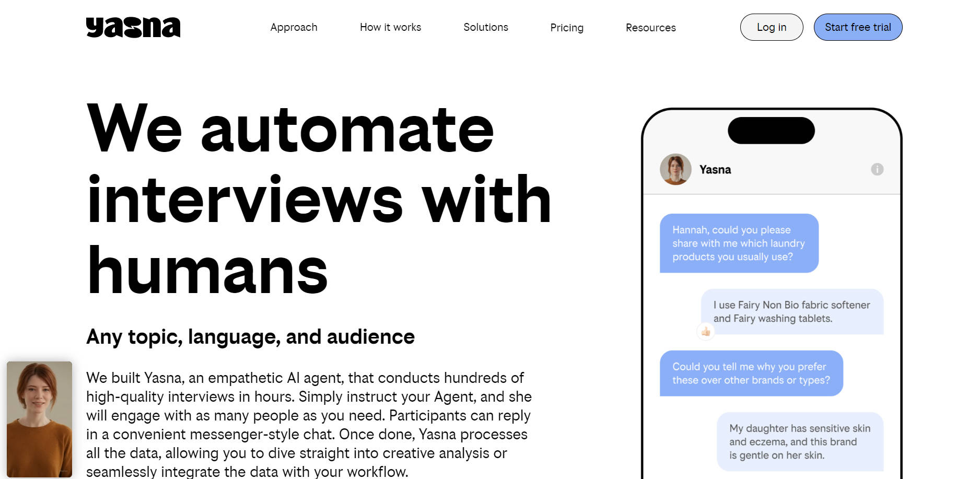Click the Yasna name in chat header
This screenshot has width=980, height=479.
(715, 170)
